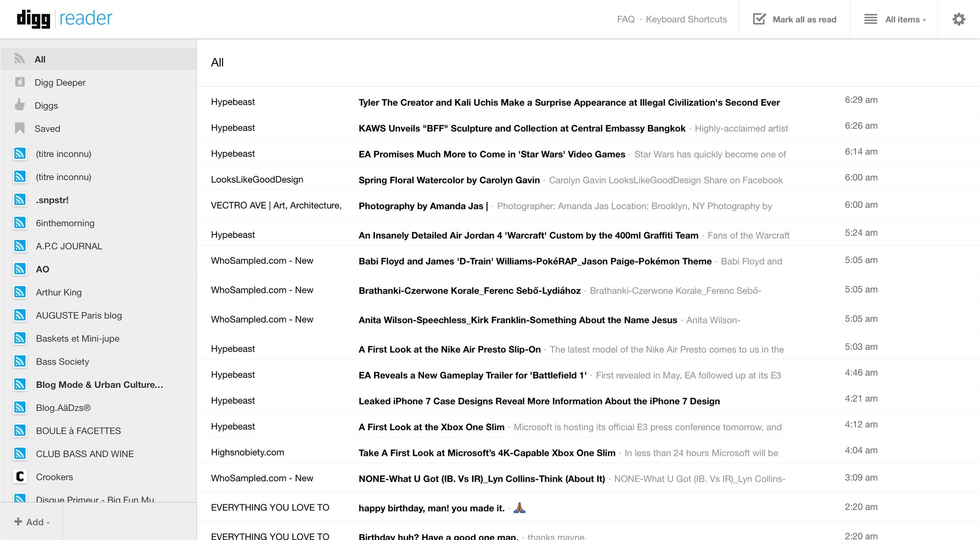Click the RSS icon beside A.P.C JOURNAL
Image resolution: width=980 pixels, height=540 pixels.
point(20,246)
